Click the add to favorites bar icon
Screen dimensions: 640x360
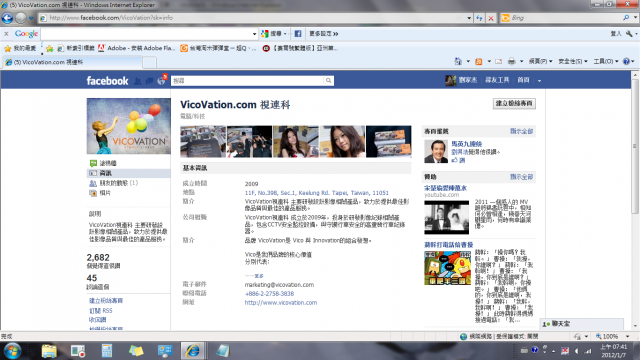(x=49, y=48)
